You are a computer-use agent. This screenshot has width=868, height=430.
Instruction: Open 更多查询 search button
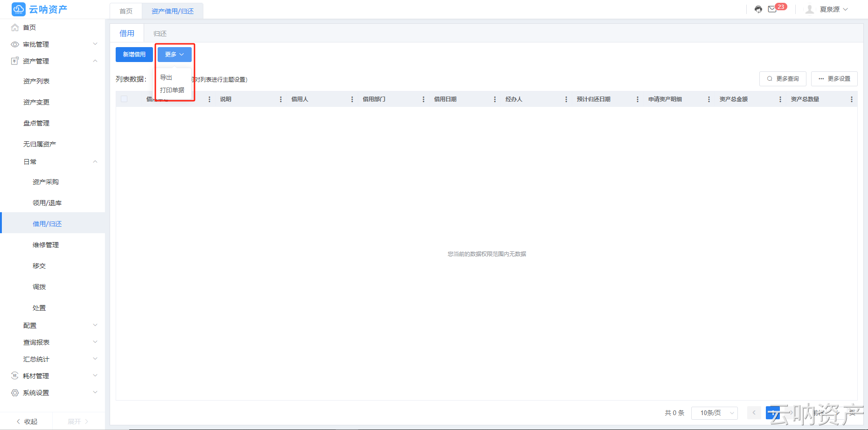(783, 79)
